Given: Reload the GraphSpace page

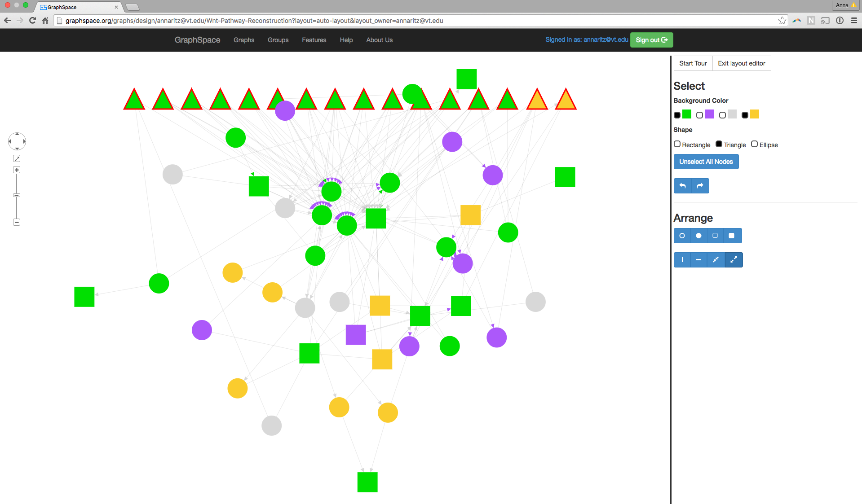Looking at the screenshot, I should pyautogui.click(x=32, y=21).
